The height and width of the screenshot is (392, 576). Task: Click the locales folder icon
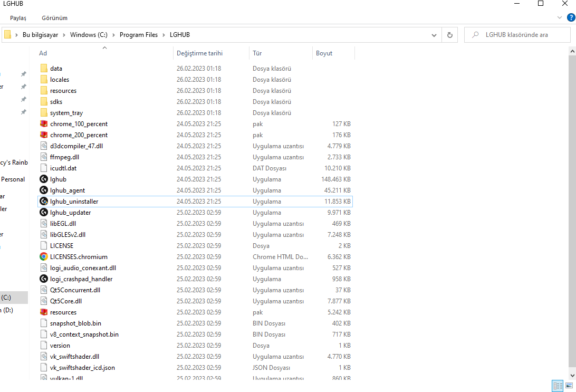[x=44, y=79]
